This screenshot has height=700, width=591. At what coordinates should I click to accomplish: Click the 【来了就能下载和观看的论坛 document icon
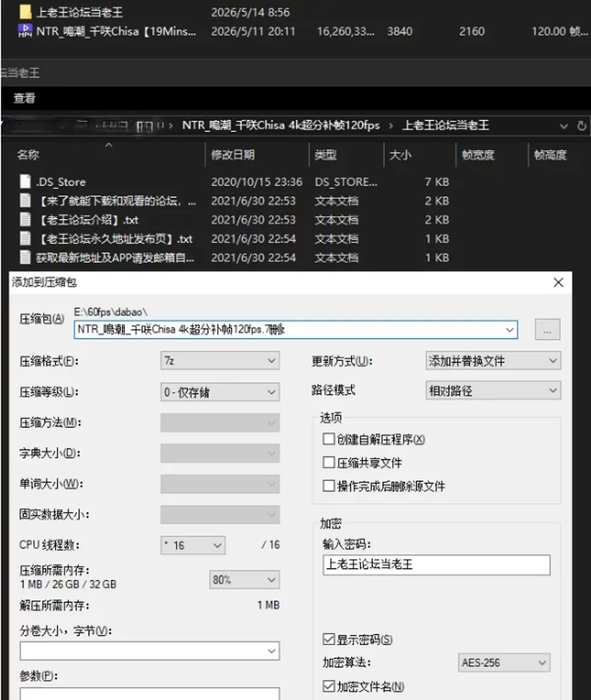click(25, 201)
